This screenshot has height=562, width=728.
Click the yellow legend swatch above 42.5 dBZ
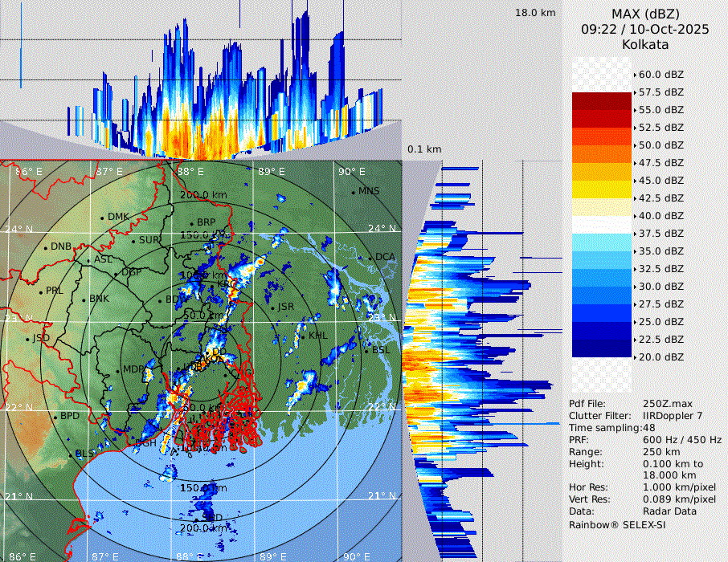(x=602, y=189)
